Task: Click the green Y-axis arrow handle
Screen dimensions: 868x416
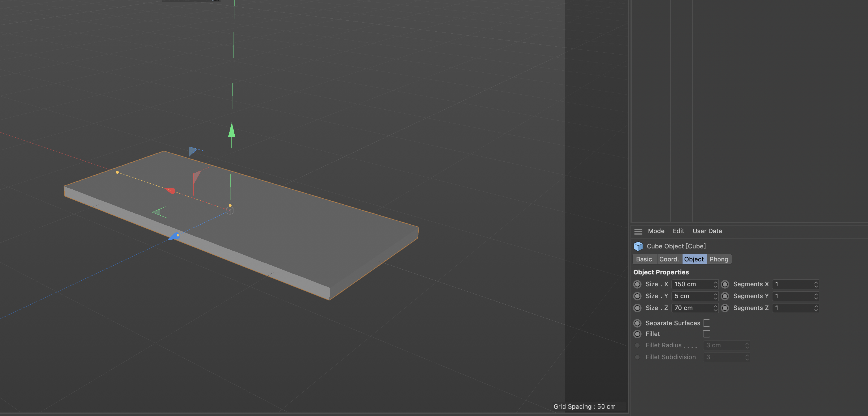Action: coord(232,130)
